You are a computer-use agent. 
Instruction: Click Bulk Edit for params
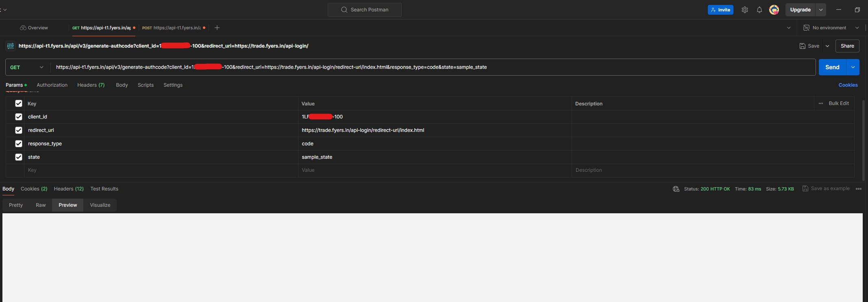pyautogui.click(x=839, y=103)
